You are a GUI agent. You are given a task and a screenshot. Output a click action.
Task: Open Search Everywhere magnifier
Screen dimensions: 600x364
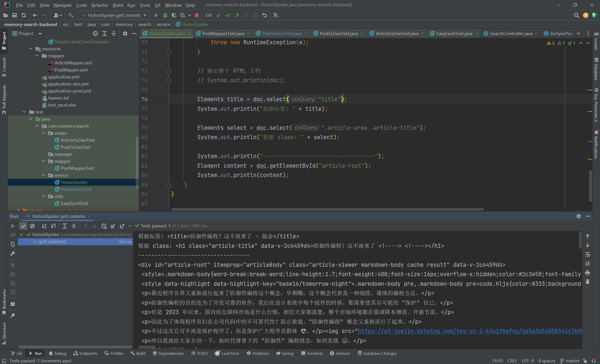[x=576, y=15]
